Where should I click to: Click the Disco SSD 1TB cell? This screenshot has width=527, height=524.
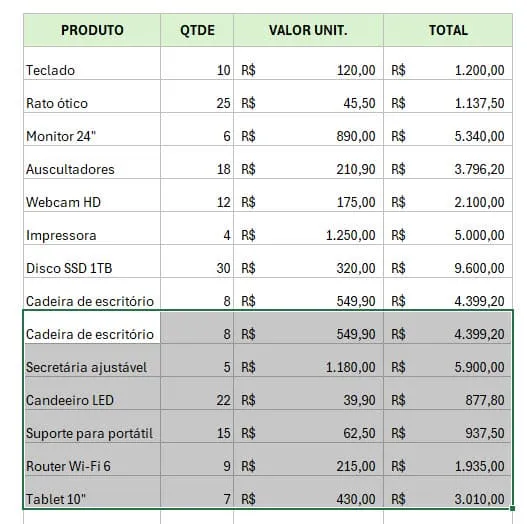click(92, 261)
